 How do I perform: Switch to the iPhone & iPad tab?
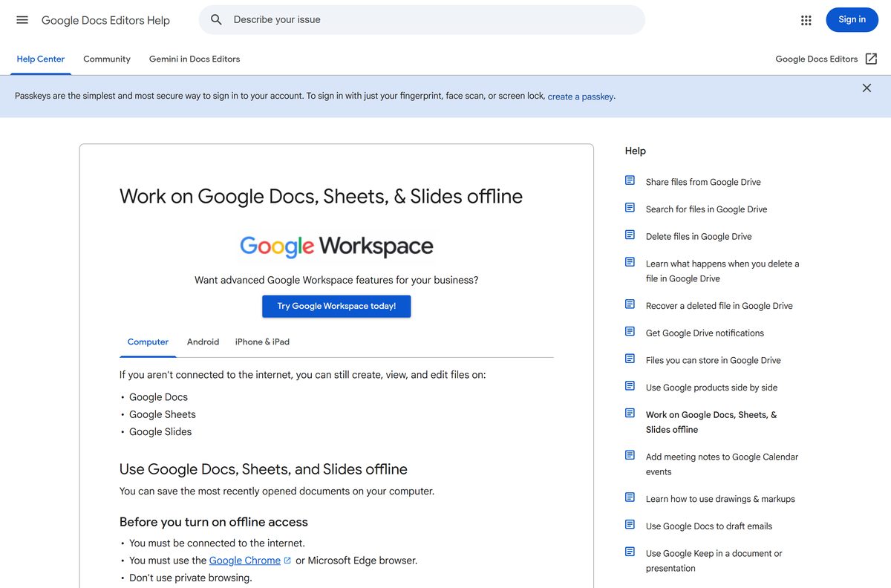tap(262, 342)
